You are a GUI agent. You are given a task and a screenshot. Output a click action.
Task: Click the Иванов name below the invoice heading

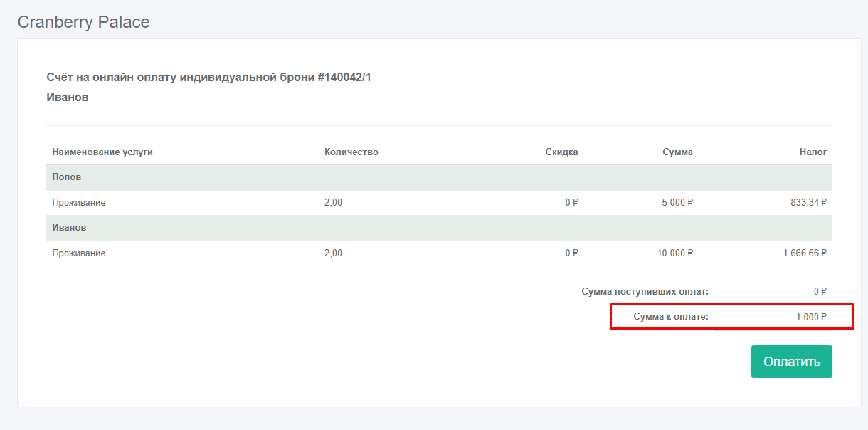point(67,97)
